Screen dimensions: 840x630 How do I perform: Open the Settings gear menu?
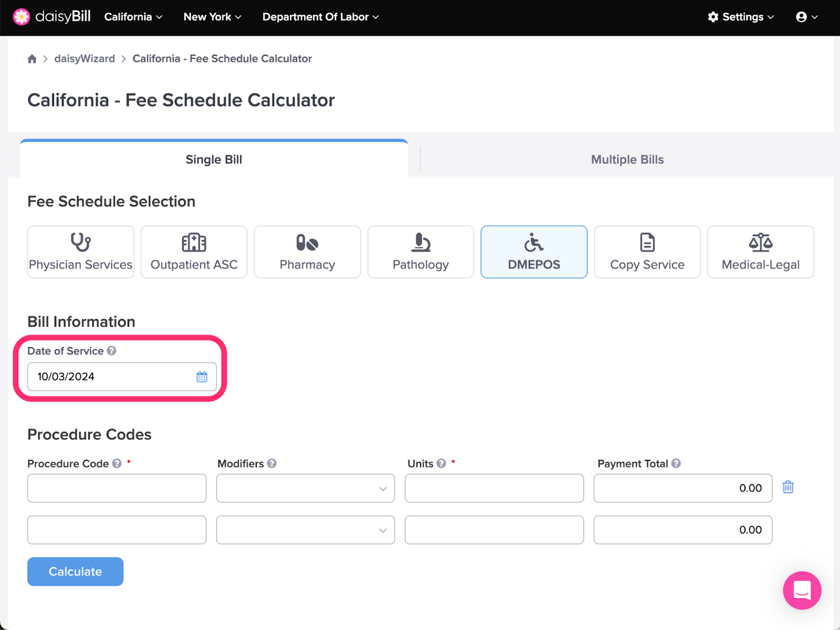pos(741,17)
